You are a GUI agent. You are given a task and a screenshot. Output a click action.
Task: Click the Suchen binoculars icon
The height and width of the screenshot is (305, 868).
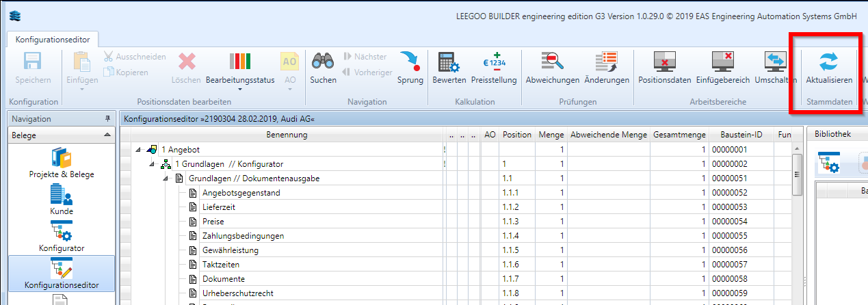[322, 62]
